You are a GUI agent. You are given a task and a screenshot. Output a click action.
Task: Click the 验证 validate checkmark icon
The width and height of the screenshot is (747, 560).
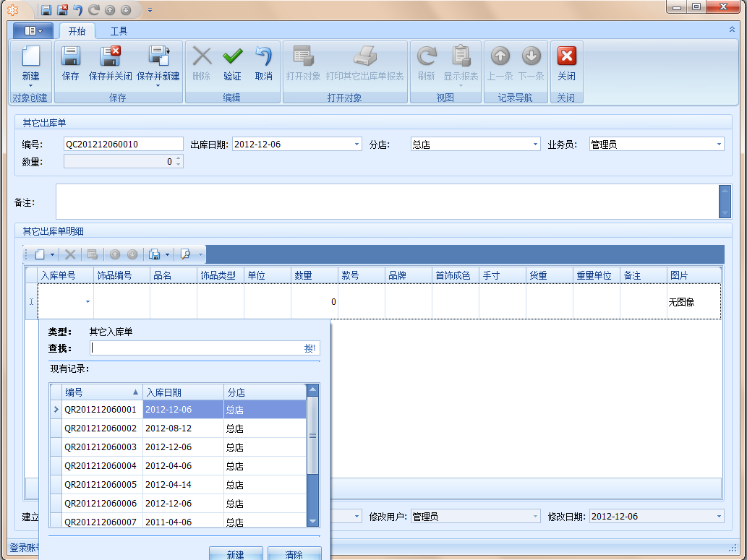[232, 56]
